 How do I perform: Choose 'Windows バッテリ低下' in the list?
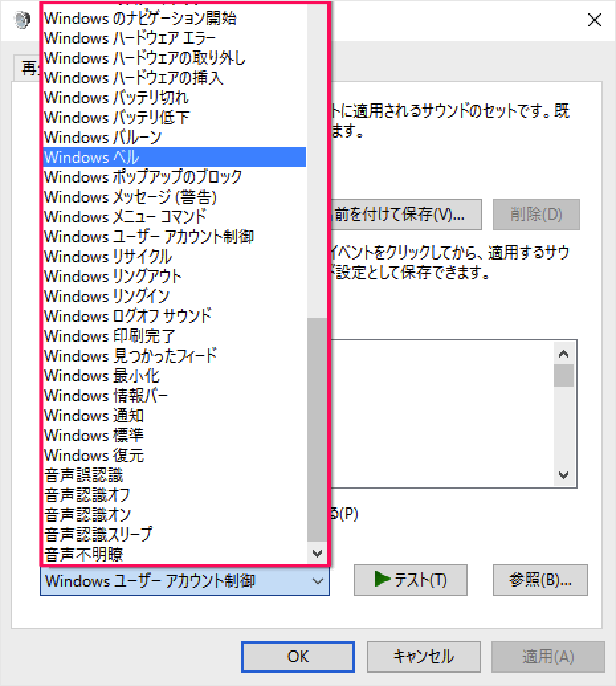[175, 118]
